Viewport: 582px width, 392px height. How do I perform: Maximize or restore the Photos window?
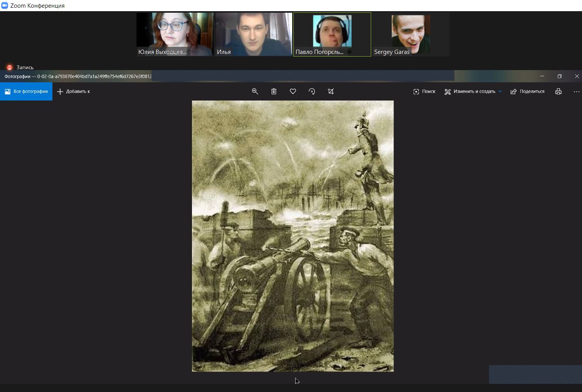pyautogui.click(x=560, y=76)
